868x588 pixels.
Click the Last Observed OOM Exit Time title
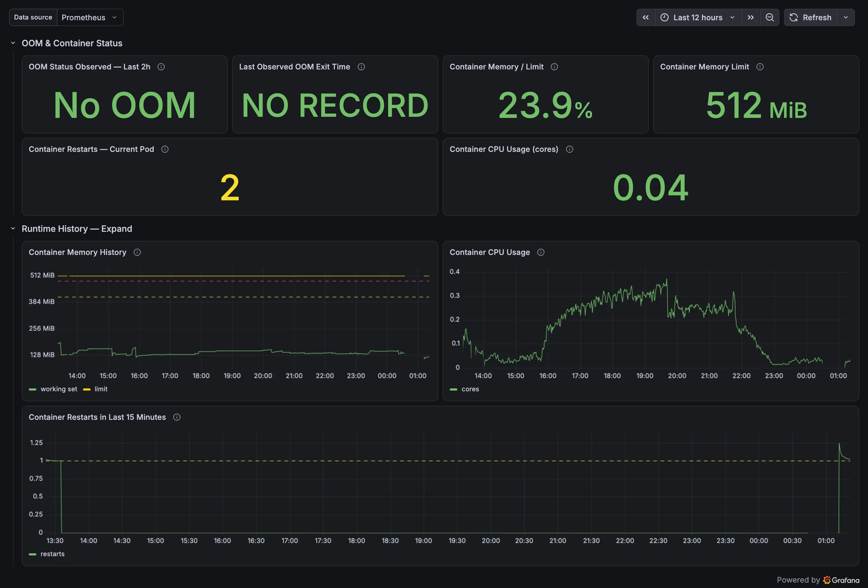tap(295, 67)
